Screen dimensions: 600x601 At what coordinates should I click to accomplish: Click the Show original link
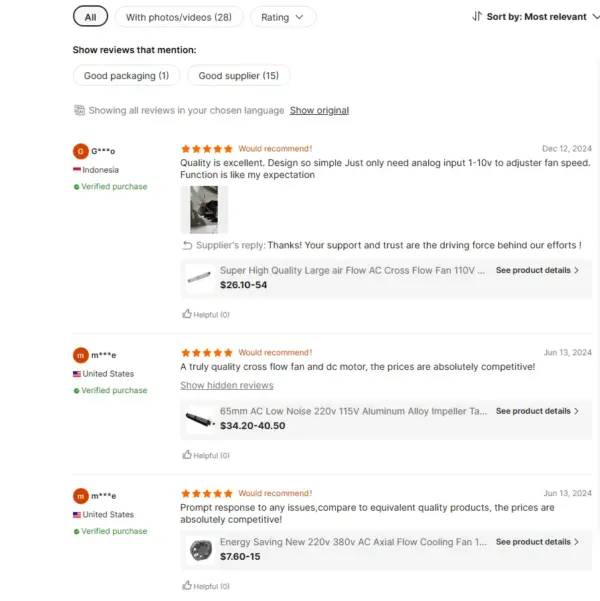pyautogui.click(x=319, y=110)
